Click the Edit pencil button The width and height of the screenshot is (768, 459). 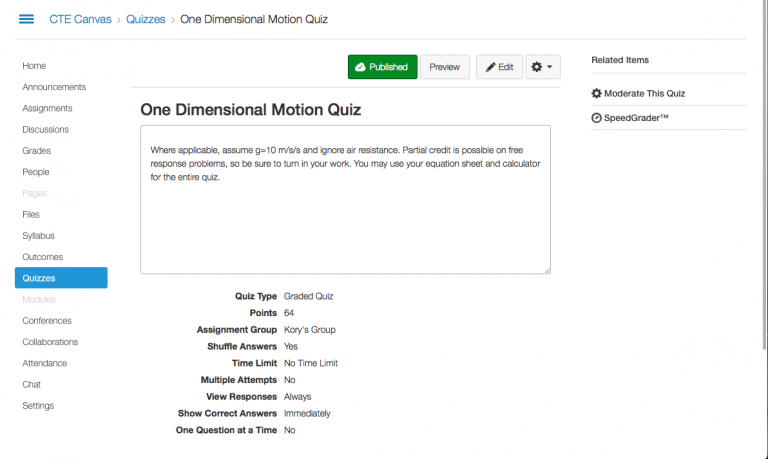(499, 67)
